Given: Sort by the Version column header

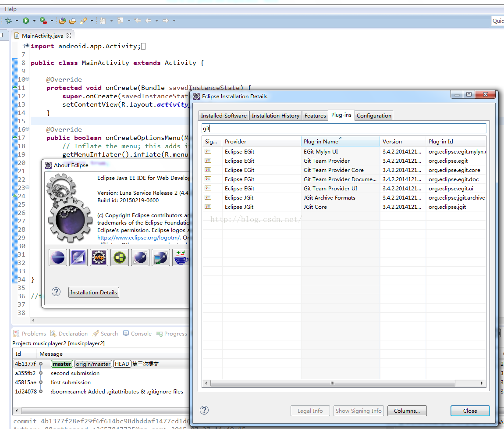Looking at the screenshot, I should coord(403,142).
